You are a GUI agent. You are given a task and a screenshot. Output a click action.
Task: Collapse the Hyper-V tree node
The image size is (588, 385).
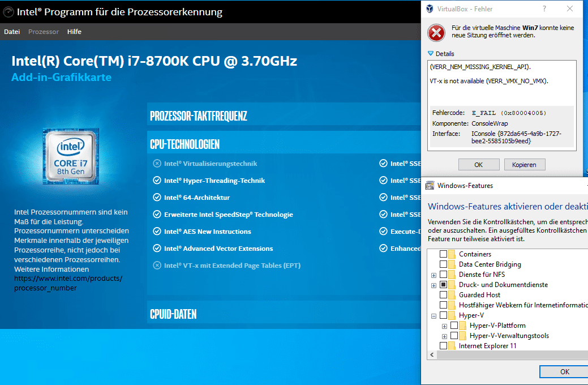[x=434, y=316]
